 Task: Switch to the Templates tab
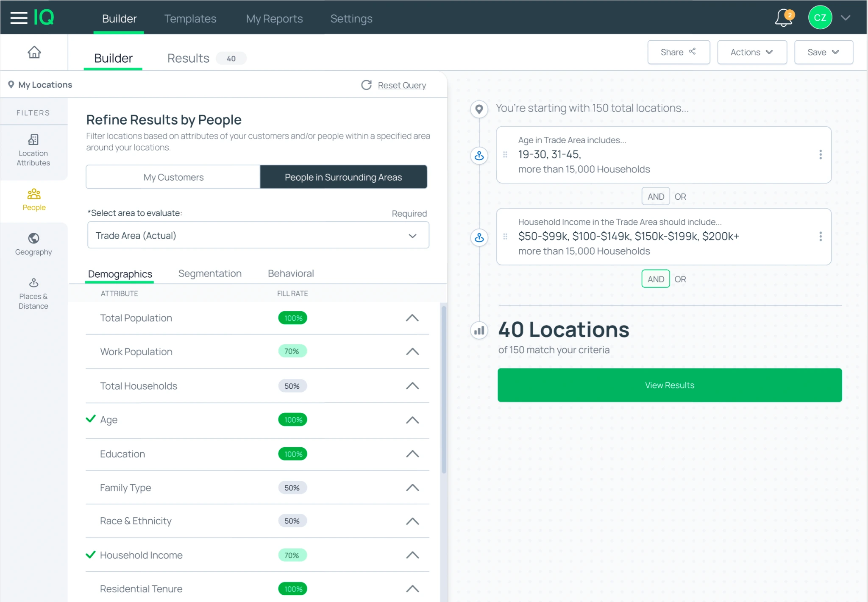(x=190, y=19)
